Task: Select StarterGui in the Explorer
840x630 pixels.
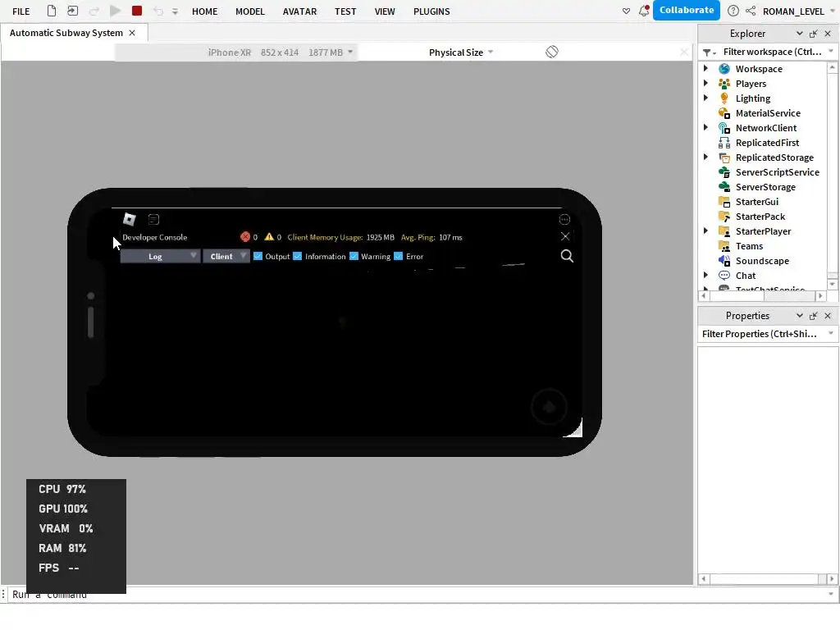Action: point(756,202)
